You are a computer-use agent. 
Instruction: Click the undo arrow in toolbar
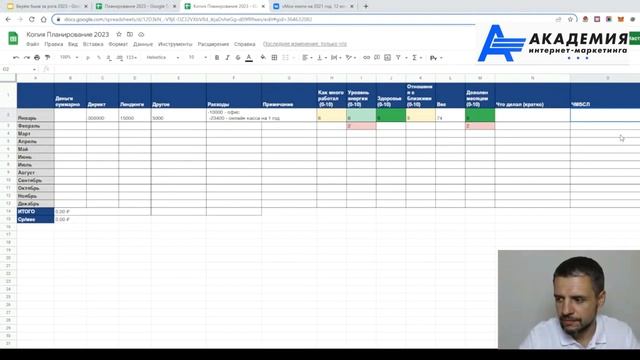[x=16, y=58]
